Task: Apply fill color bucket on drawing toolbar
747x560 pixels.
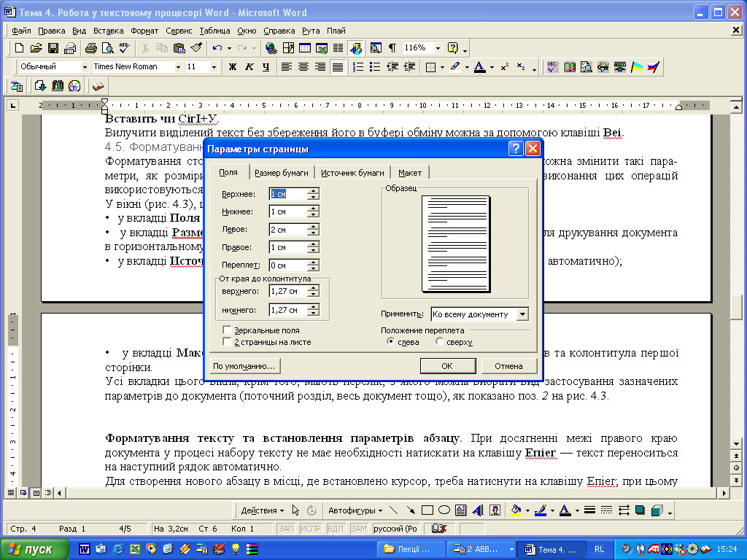Action: pyautogui.click(x=516, y=510)
